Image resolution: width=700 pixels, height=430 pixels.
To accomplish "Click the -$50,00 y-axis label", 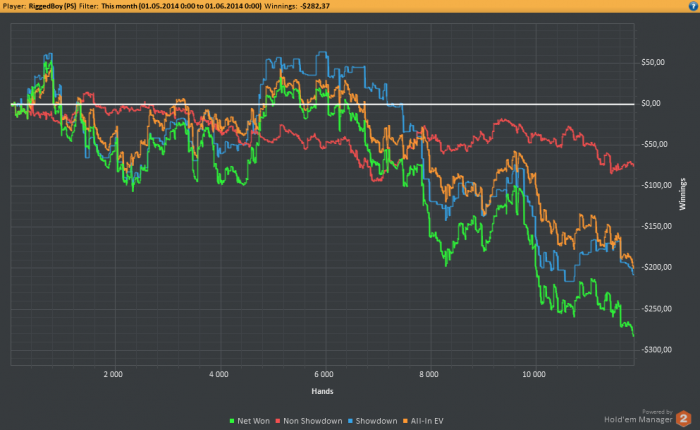I will pos(654,145).
